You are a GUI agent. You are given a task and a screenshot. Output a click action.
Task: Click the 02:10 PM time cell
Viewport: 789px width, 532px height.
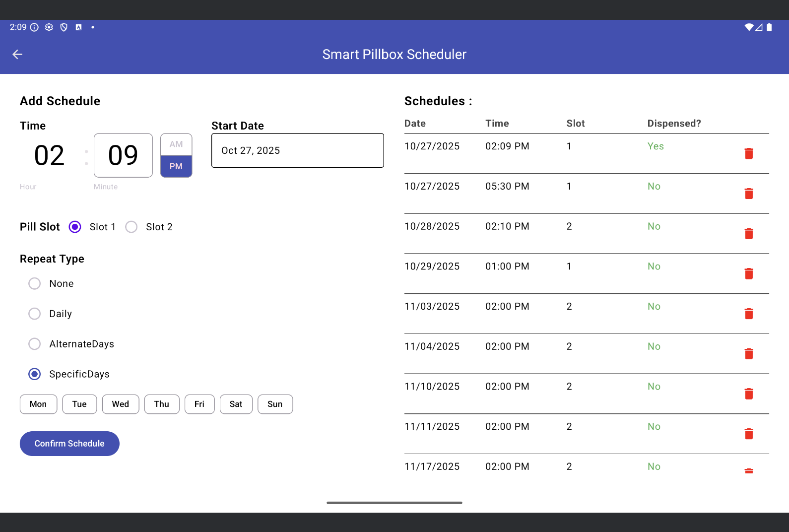[507, 226]
